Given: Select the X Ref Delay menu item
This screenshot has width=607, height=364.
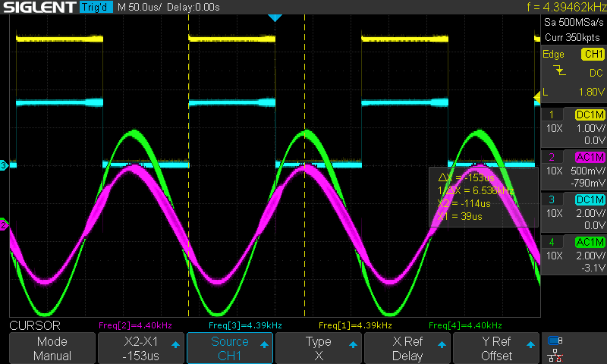Looking at the screenshot, I should click(x=407, y=348).
